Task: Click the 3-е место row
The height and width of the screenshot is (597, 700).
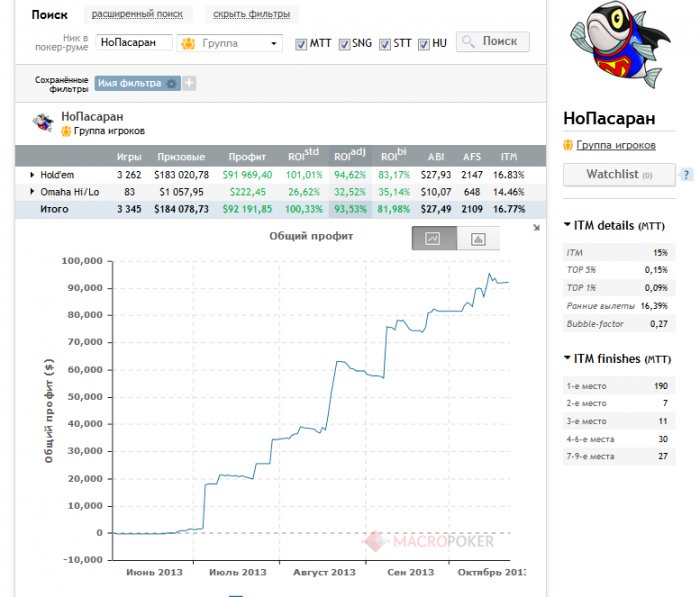Action: point(619,421)
